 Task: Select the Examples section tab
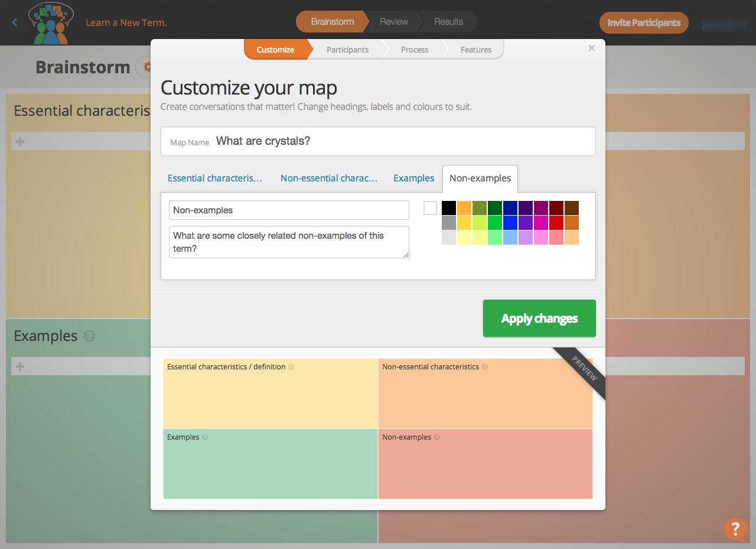point(414,178)
